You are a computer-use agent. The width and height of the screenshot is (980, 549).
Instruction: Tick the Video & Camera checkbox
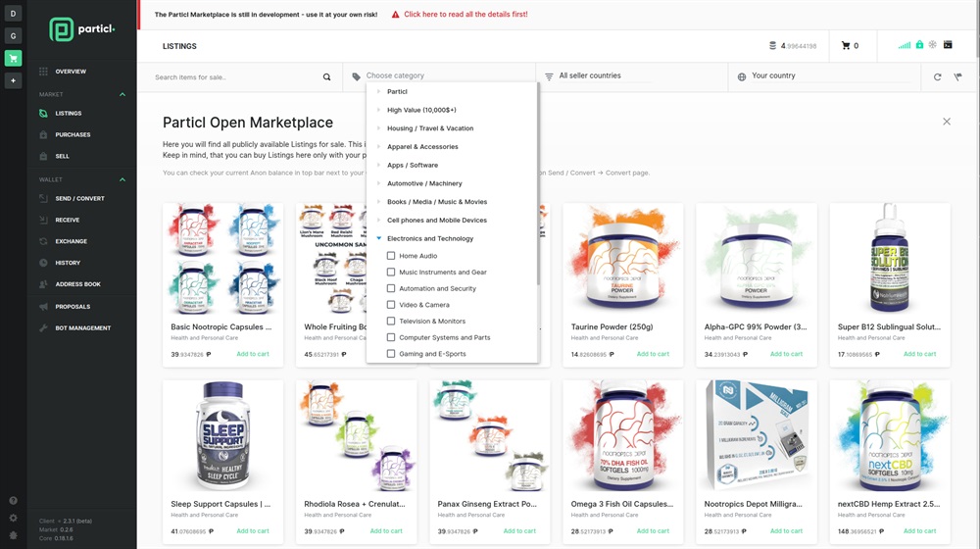tap(391, 305)
